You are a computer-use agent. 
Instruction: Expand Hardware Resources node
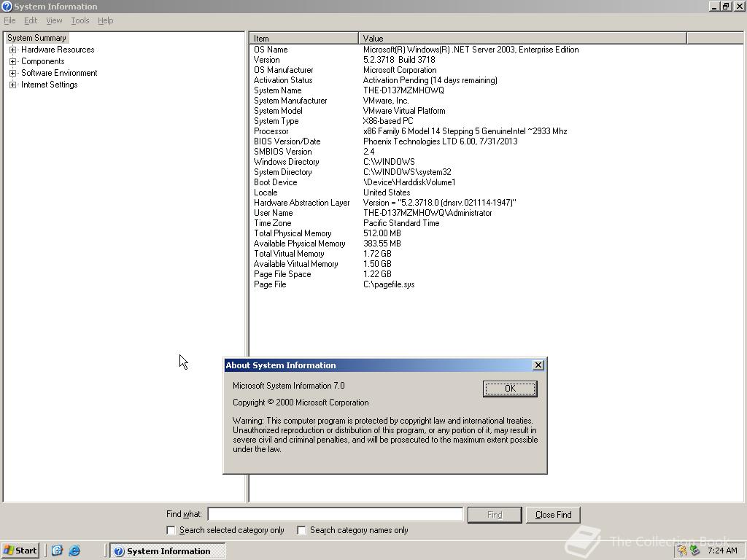click(13, 50)
